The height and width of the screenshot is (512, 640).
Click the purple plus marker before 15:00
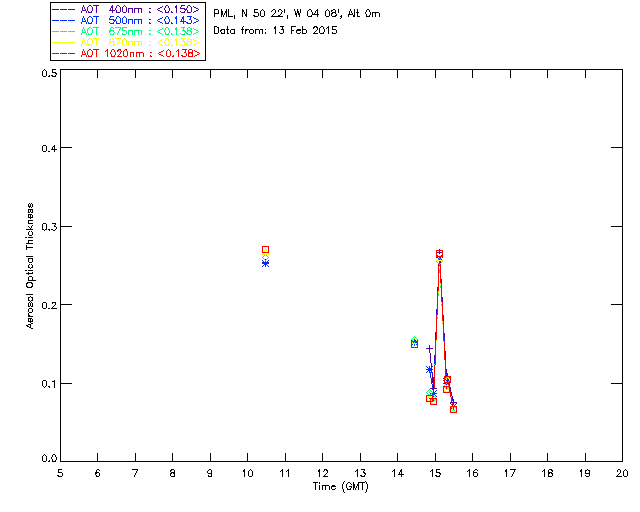429,349
